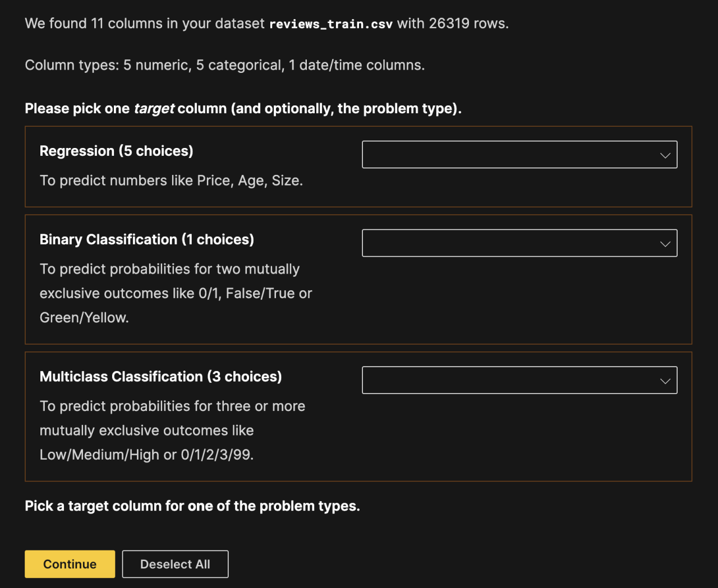Click the Binary Classification (1 choices) heading
The height and width of the screenshot is (588, 718).
click(146, 239)
